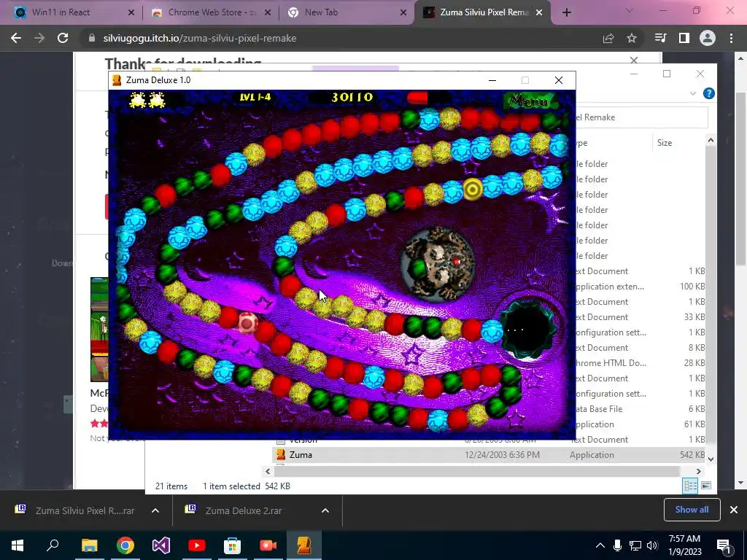Expand File Explorer ribbon chevron
The height and width of the screenshot is (560, 747).
[693, 93]
